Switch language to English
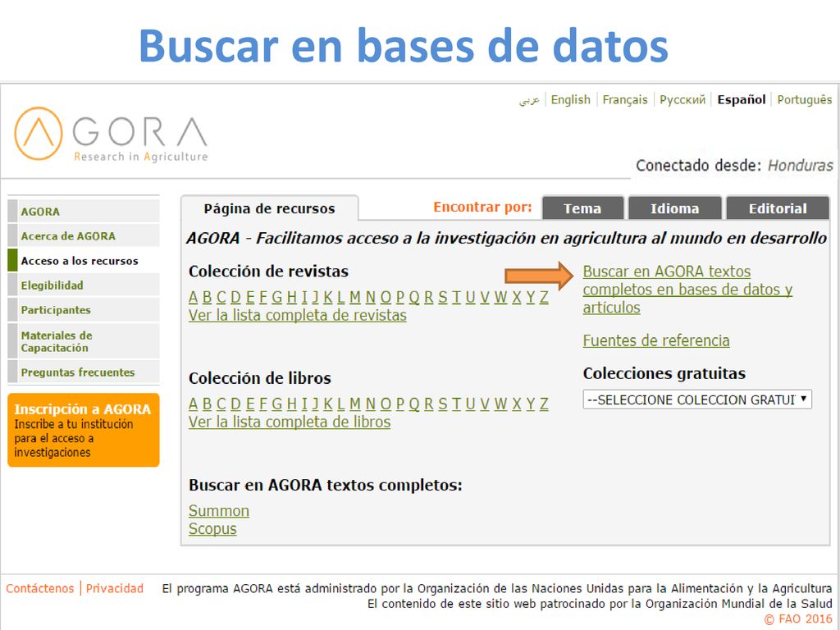This screenshot has height=630, width=840. click(x=571, y=99)
